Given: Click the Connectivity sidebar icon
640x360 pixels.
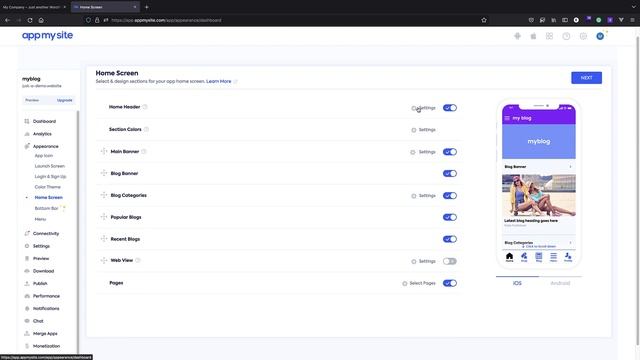Looking at the screenshot, I should [x=27, y=233].
